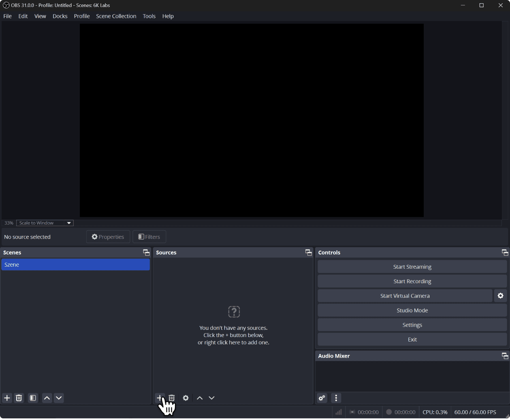The image size is (510, 420).
Task: Click the No source selected label
Action: click(x=27, y=237)
